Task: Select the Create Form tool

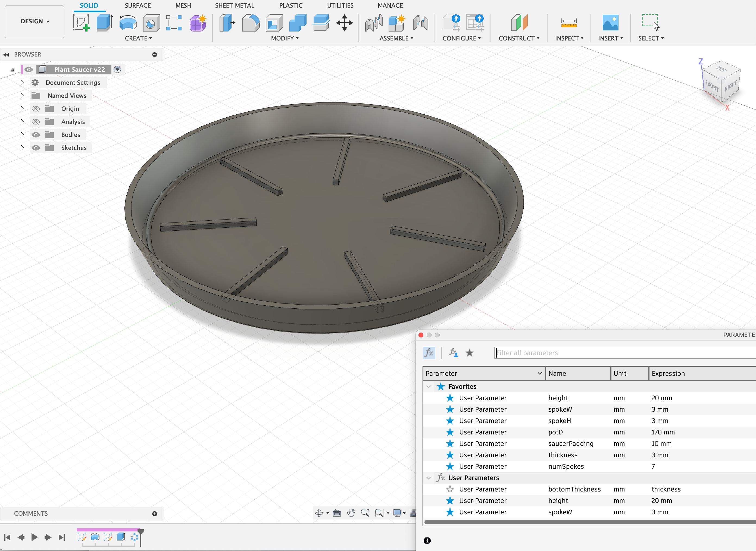Action: point(198,23)
